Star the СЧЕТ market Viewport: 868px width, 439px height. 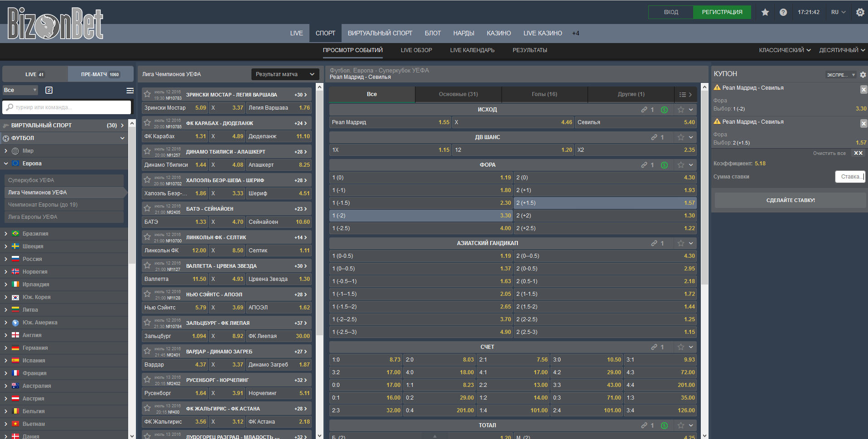680,347
